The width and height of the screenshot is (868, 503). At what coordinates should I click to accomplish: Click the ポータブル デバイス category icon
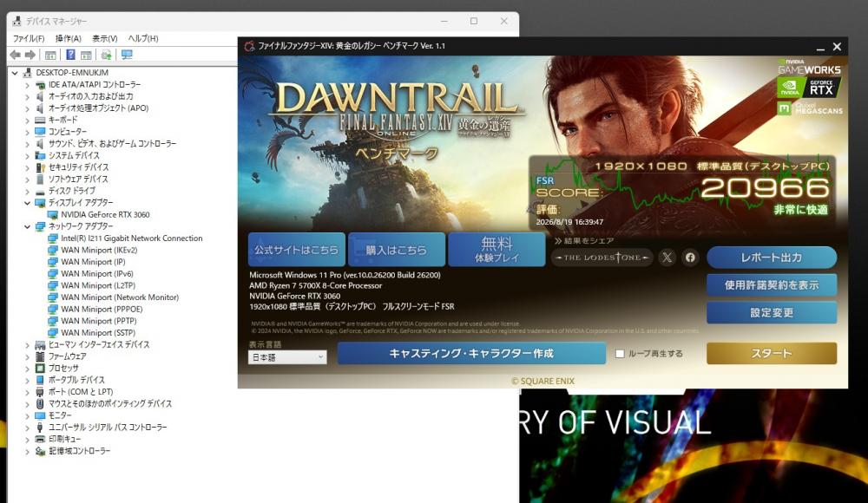point(40,380)
